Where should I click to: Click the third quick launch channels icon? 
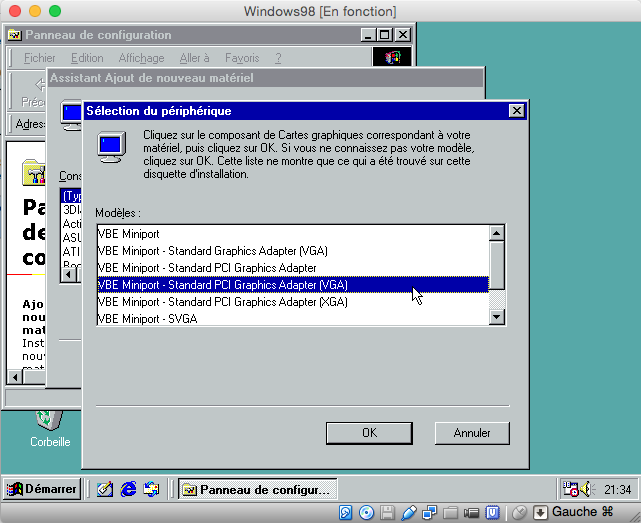pos(151,489)
